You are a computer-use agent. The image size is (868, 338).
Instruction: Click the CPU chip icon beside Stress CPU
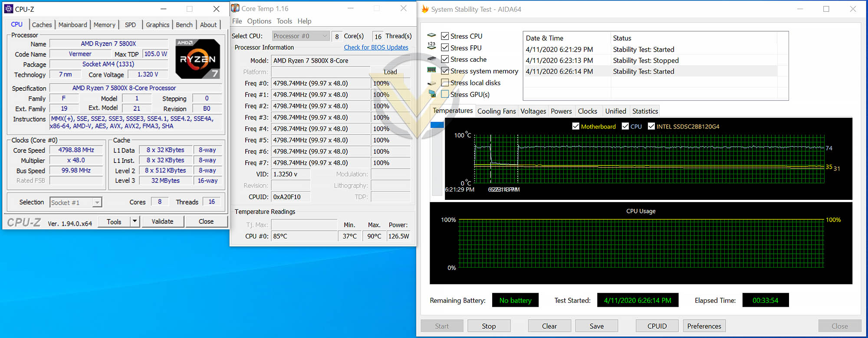coord(431,36)
